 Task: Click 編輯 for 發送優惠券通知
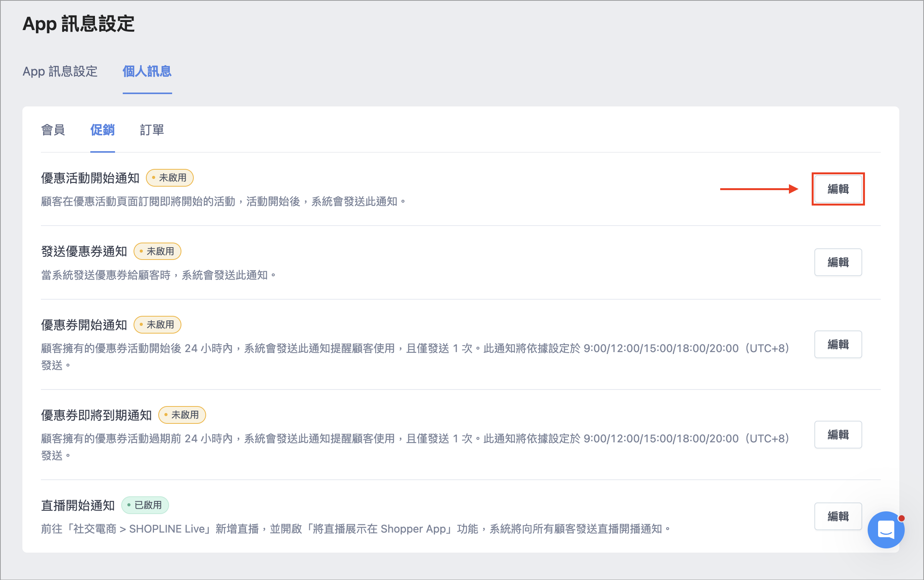[x=838, y=262]
